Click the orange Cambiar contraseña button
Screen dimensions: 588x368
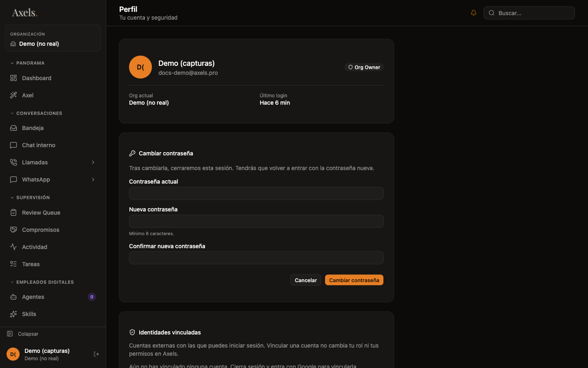(x=354, y=280)
